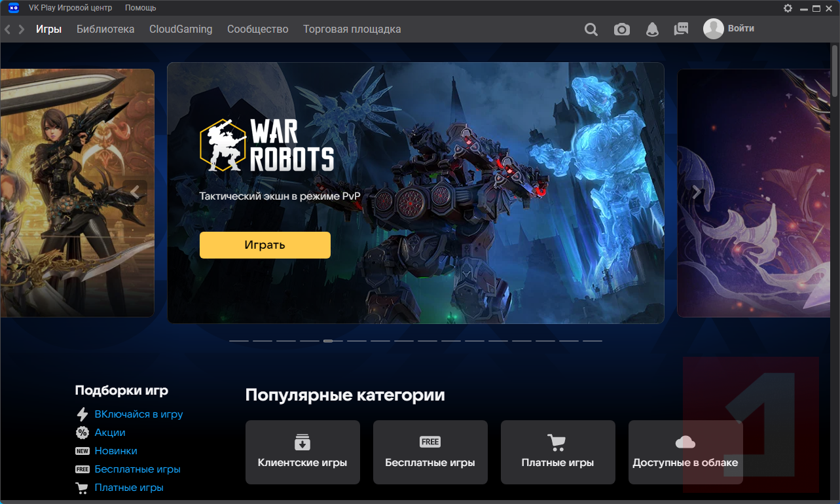
Task: Switch to the Игры tab
Action: [x=49, y=29]
